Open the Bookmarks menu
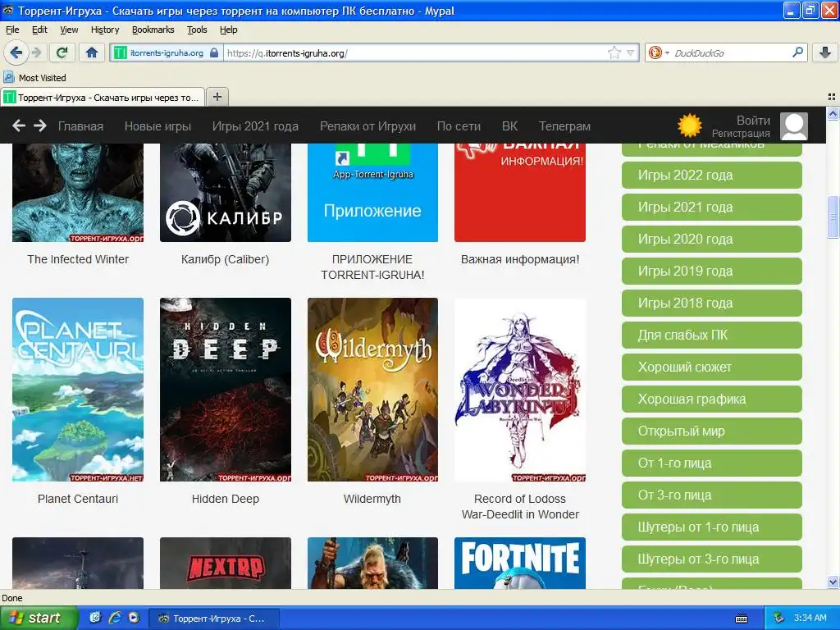 pos(153,30)
